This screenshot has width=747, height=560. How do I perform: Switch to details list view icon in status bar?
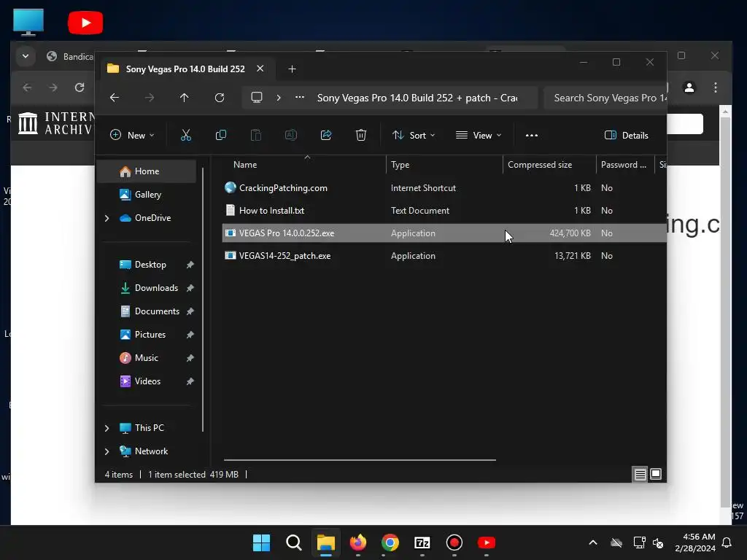pyautogui.click(x=640, y=474)
